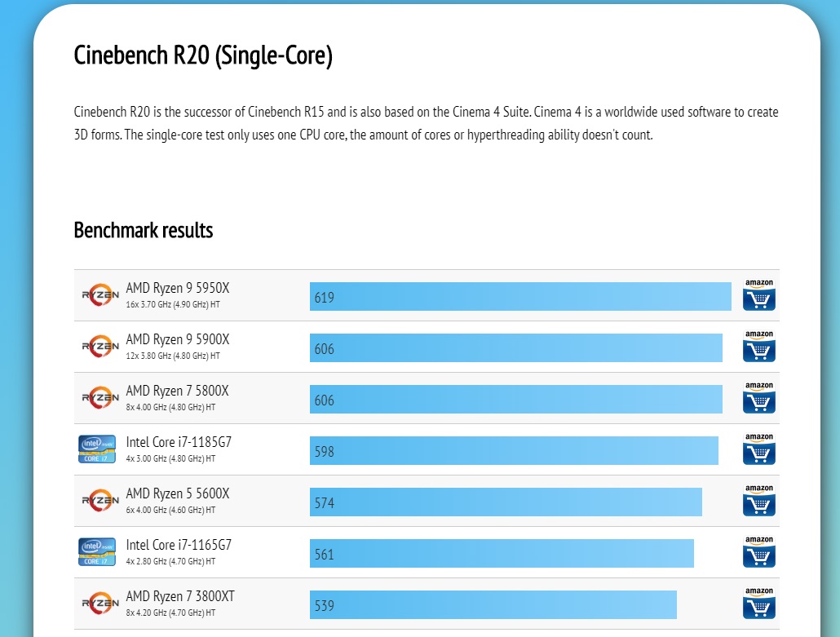Click Intel Core i7 badge beside i7-1165G7
This screenshot has height=637, width=840.
pyautogui.click(x=96, y=552)
